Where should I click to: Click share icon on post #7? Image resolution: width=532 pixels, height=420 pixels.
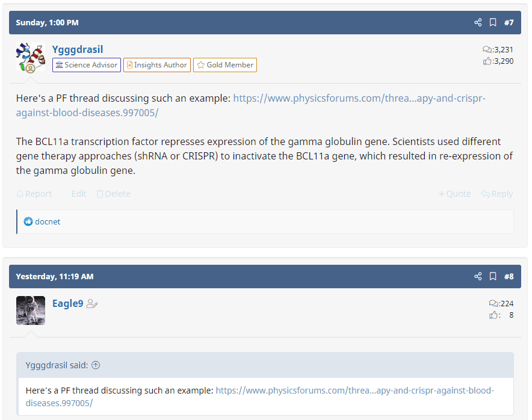pos(478,23)
